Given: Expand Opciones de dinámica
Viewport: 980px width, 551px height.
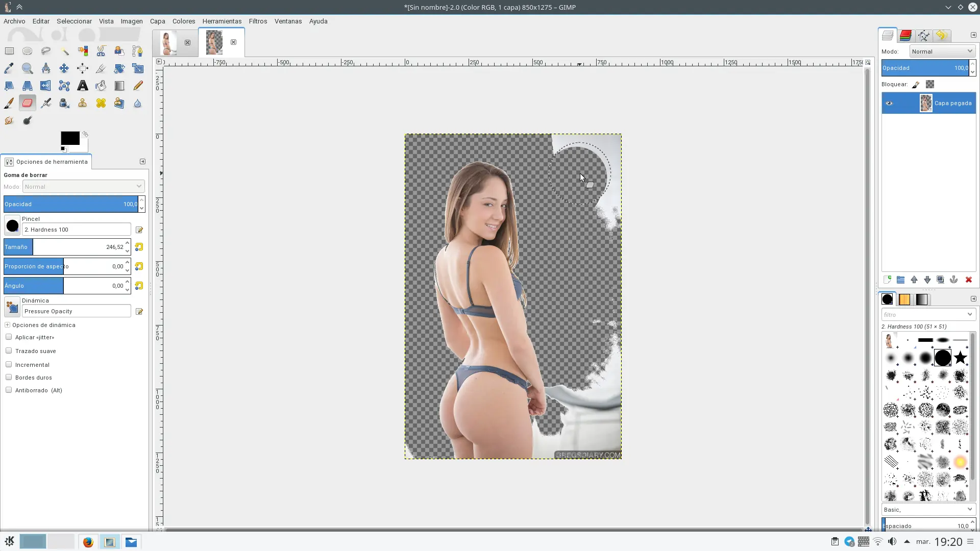Looking at the screenshot, I should (x=8, y=324).
